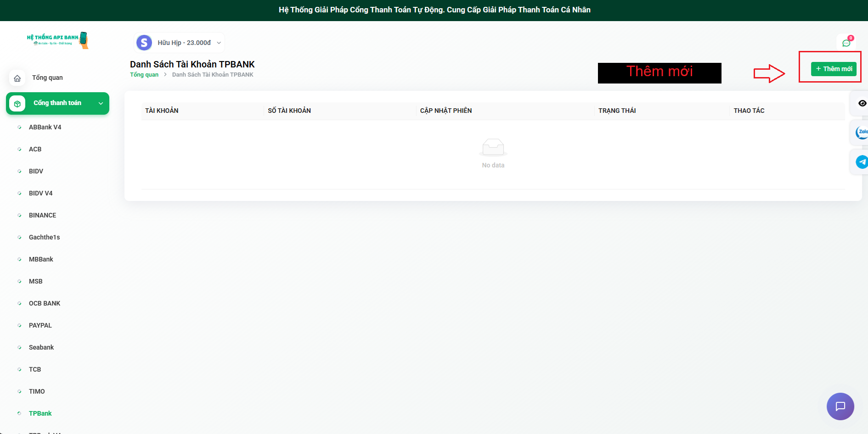Select ABBank V4 in the sidebar
The width and height of the screenshot is (868, 434).
(x=45, y=127)
